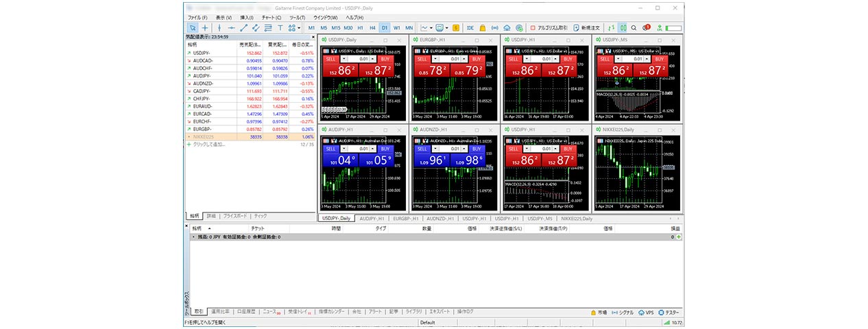
Task: Open the shapes objects dropdown
Action: tap(293, 28)
